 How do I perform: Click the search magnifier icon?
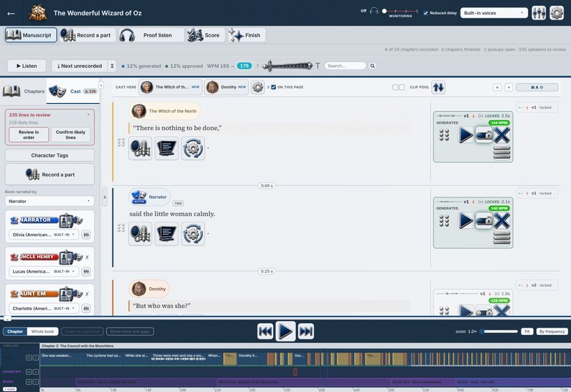point(372,66)
